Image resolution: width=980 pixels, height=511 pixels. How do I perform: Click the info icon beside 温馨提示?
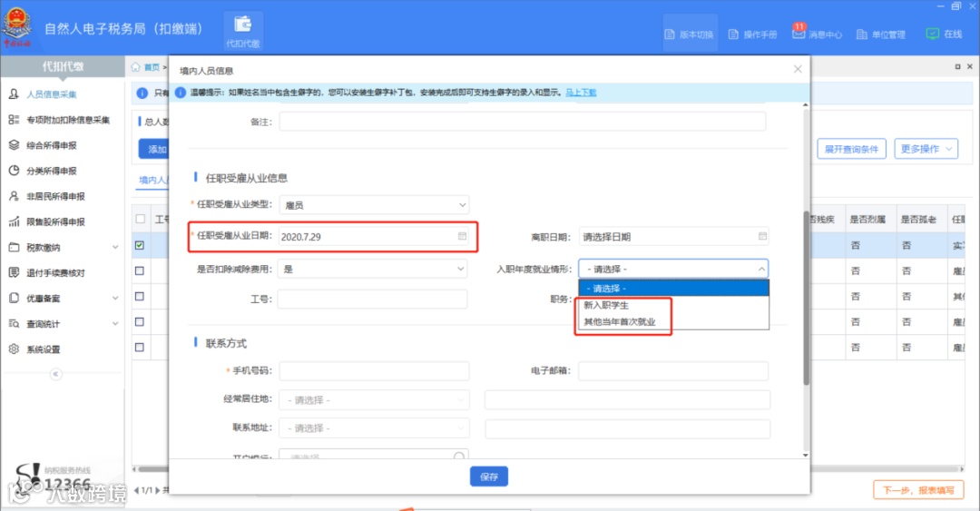point(180,93)
